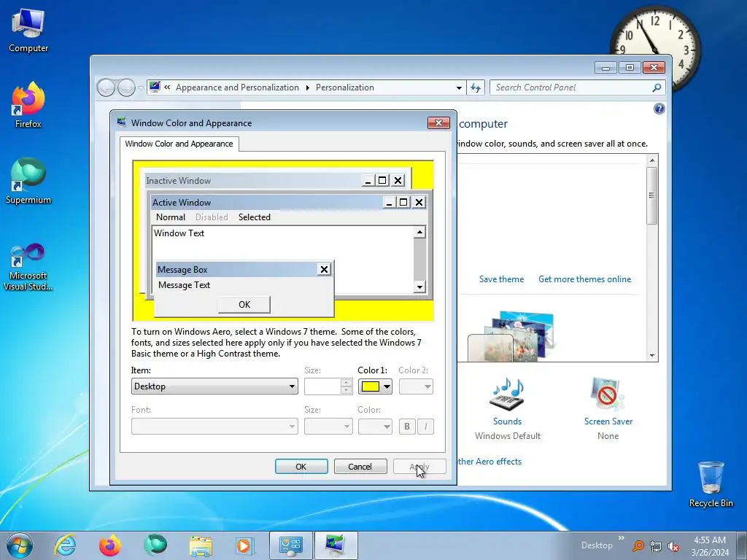
Task: Switch to the Control Panel taskbar item
Action: point(291,545)
